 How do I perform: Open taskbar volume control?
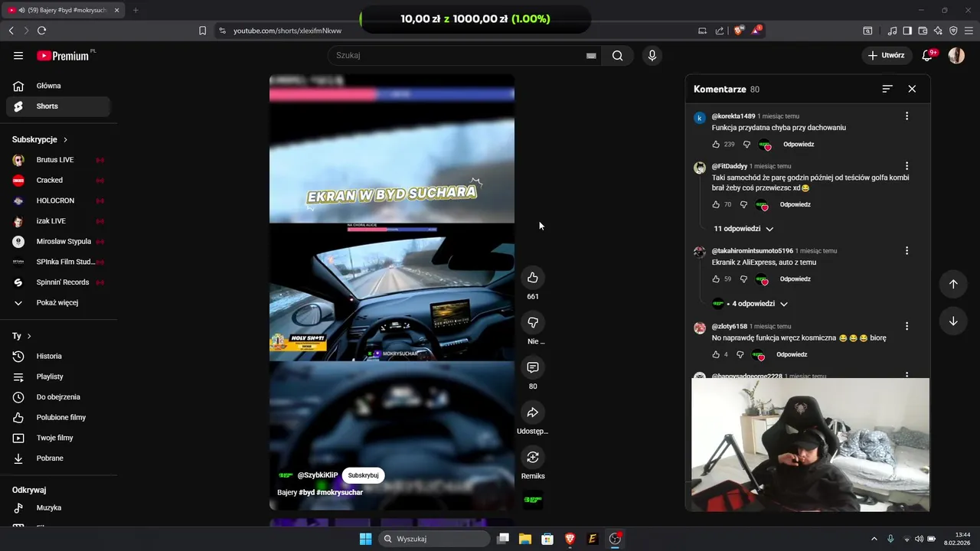(x=919, y=539)
